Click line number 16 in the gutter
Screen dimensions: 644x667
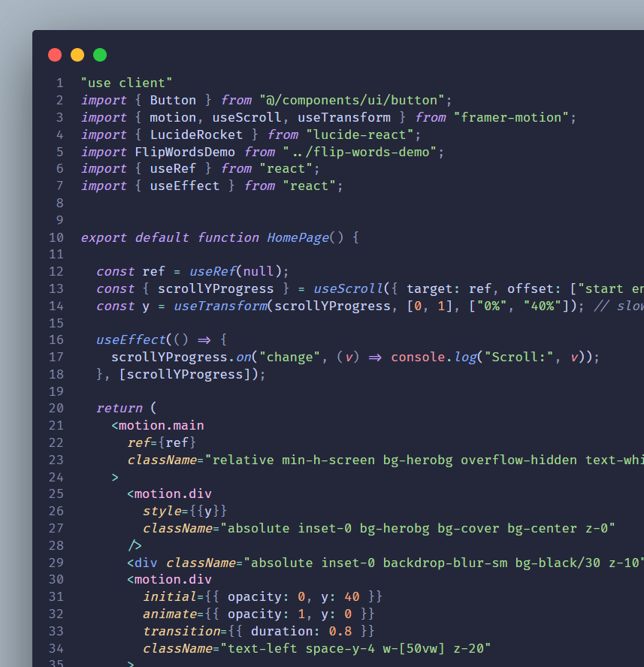(x=56, y=340)
